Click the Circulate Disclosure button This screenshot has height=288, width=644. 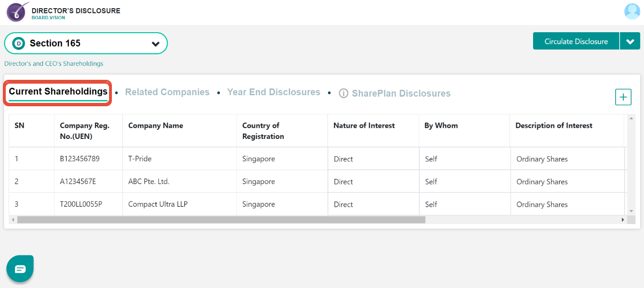coord(575,41)
